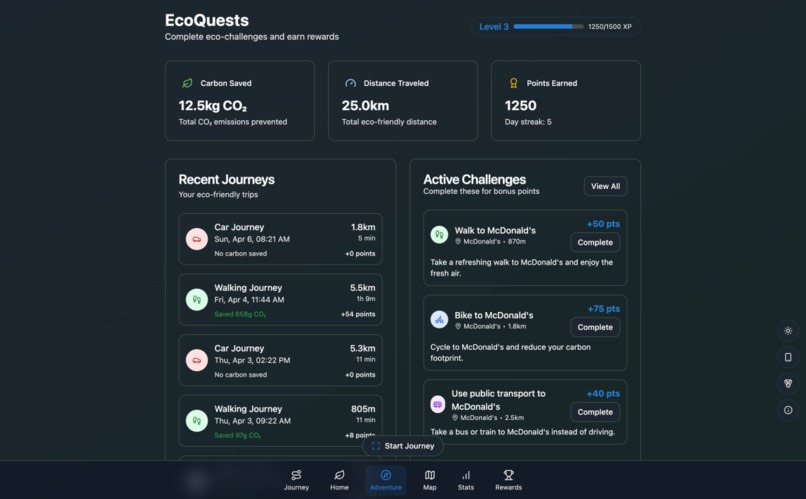The image size is (806, 499).
Task: Click the sun theme icon on right edge
Action: (x=788, y=331)
